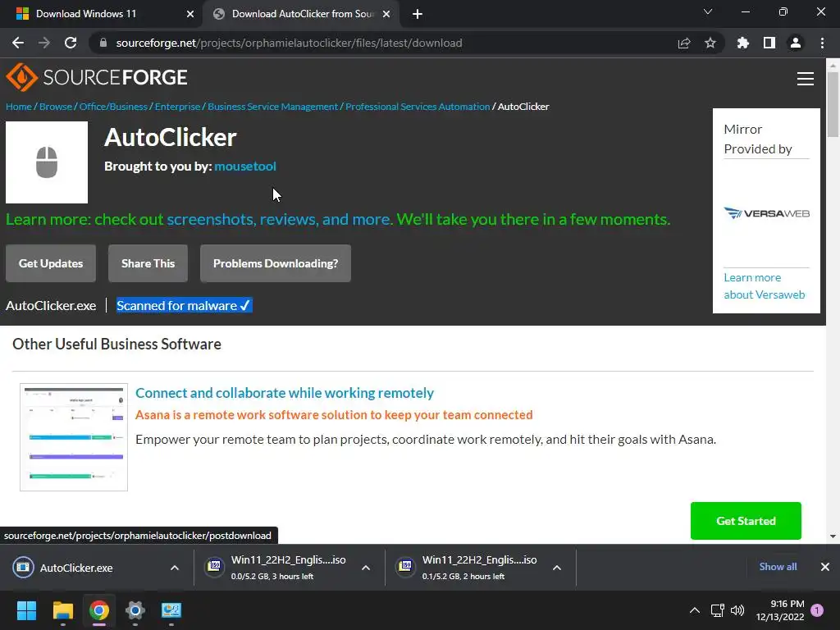Click Problems Downloading? button
840x630 pixels.
(x=276, y=263)
